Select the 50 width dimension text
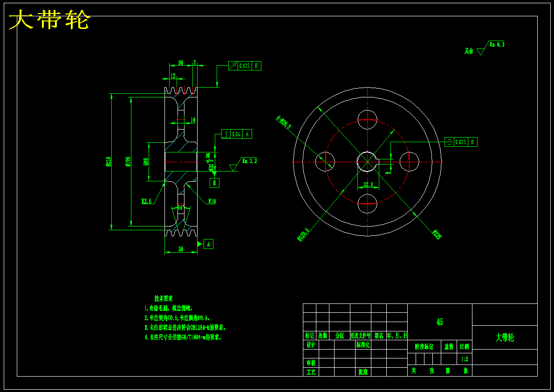 (x=180, y=249)
